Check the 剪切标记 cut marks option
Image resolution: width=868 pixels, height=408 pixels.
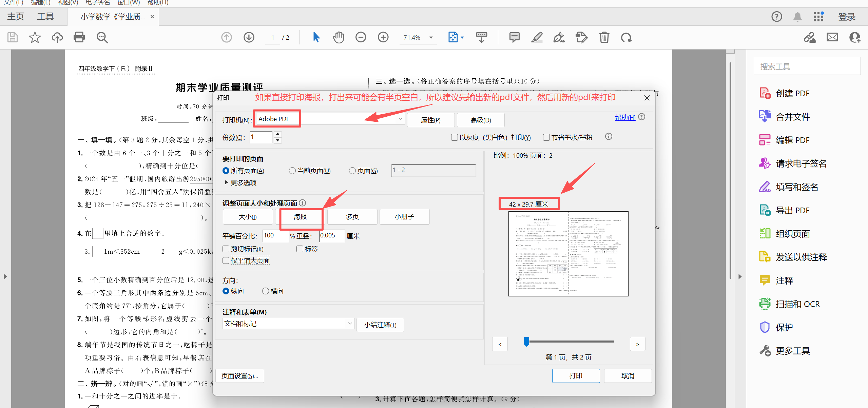point(226,249)
